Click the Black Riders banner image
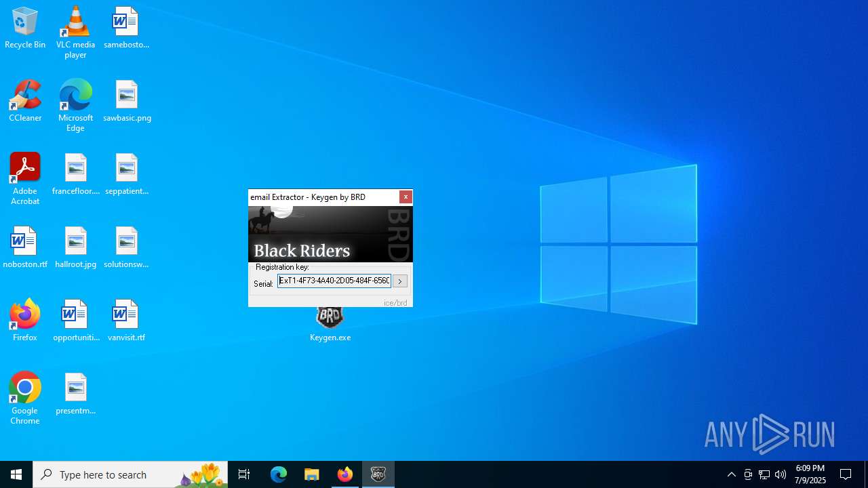This screenshot has width=868, height=488. pyautogui.click(x=330, y=234)
